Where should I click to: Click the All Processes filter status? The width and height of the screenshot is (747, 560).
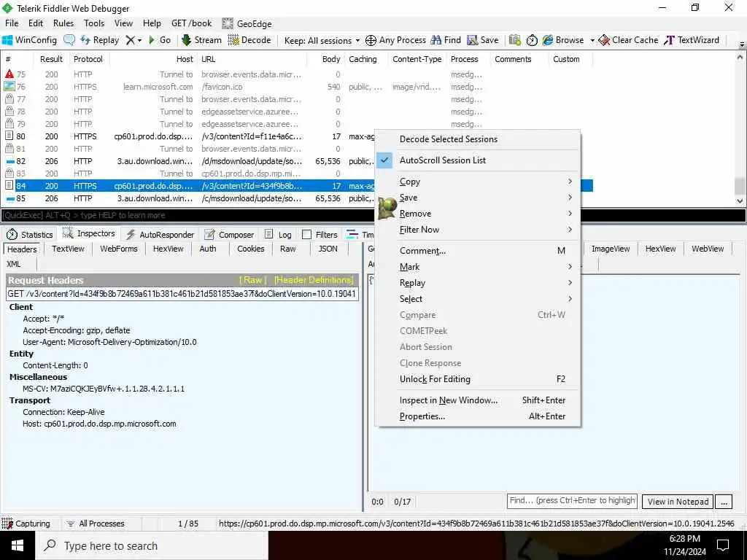(x=95, y=524)
